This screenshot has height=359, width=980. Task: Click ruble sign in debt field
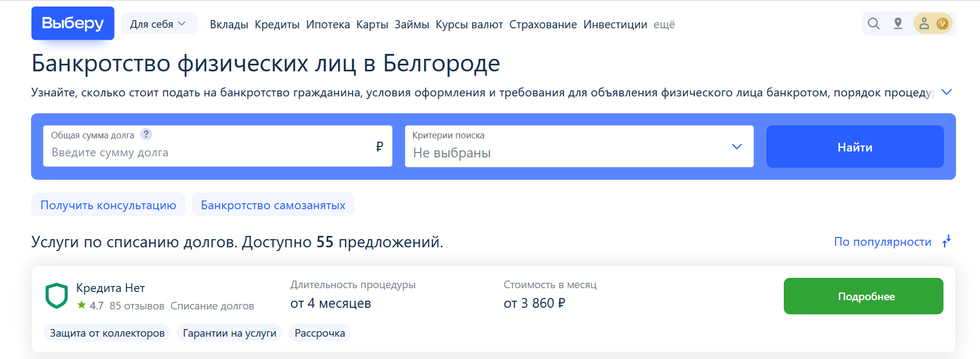tap(379, 146)
